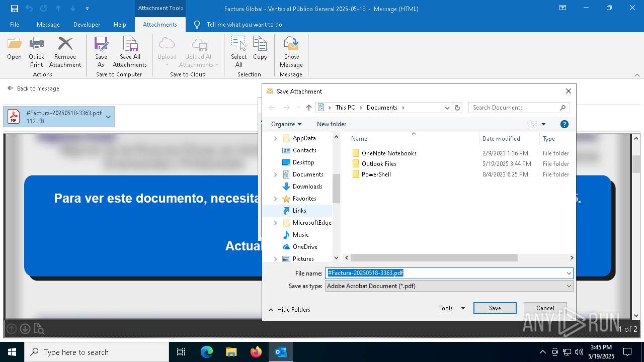Open address bar history dropdown
This screenshot has height=362, width=644.
447,108
